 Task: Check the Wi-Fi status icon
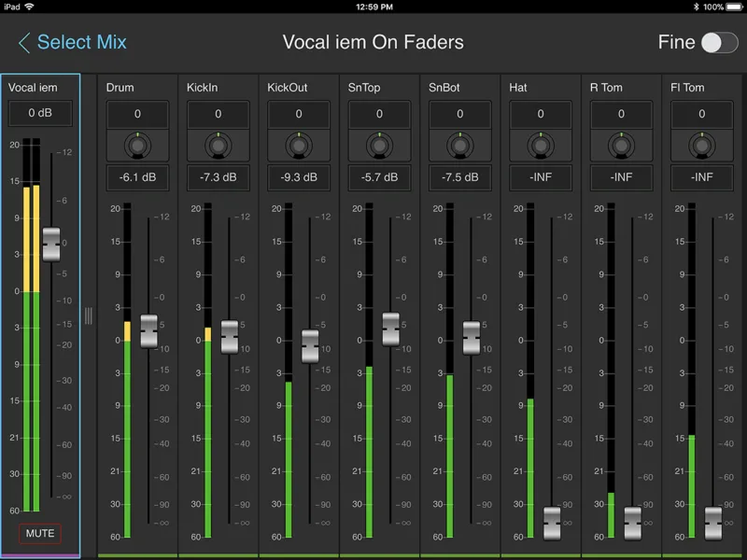pyautogui.click(x=29, y=7)
